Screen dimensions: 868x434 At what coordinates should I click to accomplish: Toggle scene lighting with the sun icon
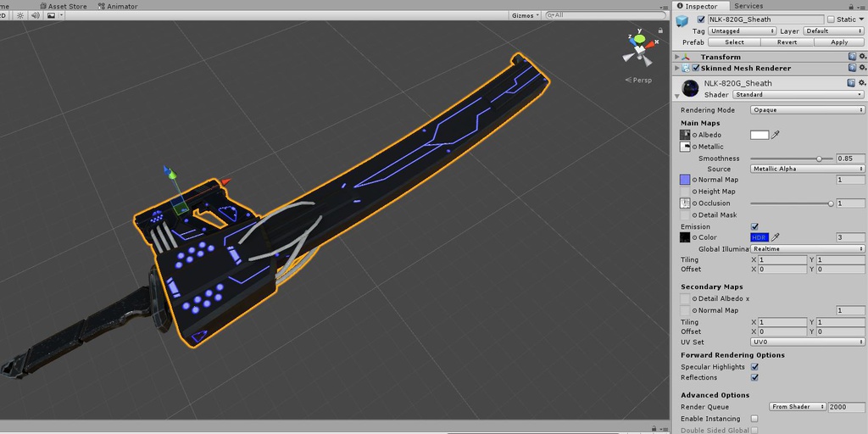tap(19, 15)
